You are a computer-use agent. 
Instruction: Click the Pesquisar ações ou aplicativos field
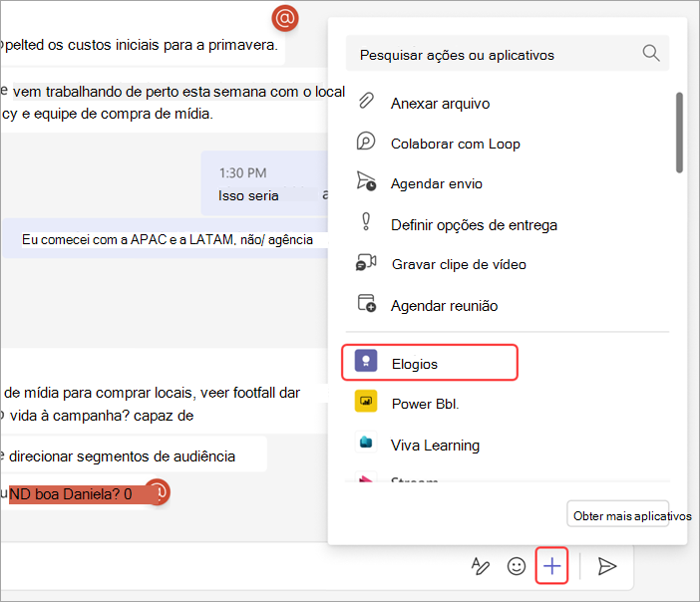coord(508,53)
